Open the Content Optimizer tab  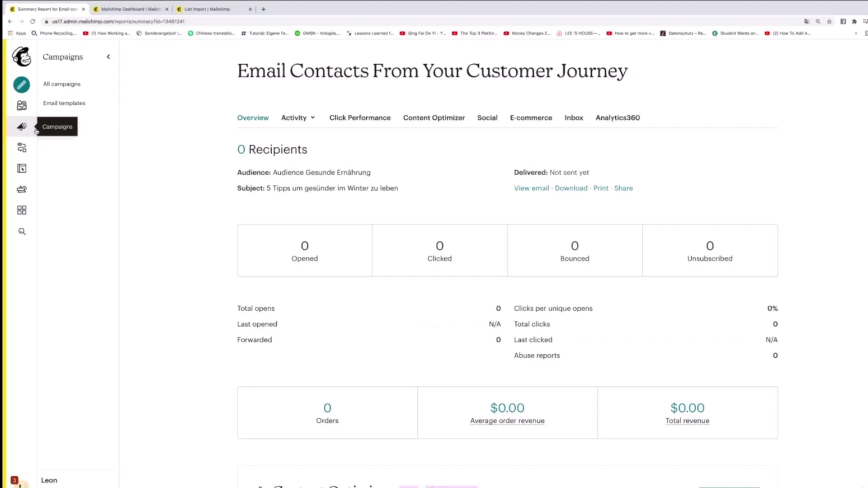point(434,117)
